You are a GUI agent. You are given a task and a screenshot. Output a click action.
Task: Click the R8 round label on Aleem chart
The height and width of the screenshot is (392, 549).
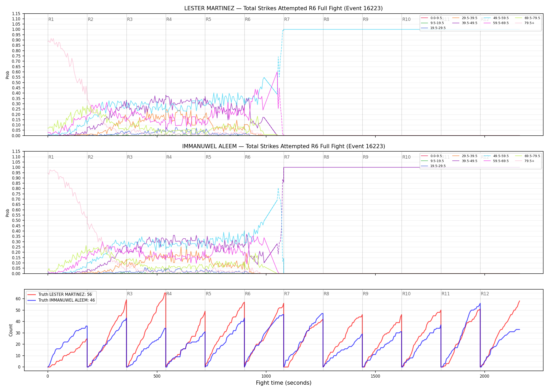(x=327, y=157)
